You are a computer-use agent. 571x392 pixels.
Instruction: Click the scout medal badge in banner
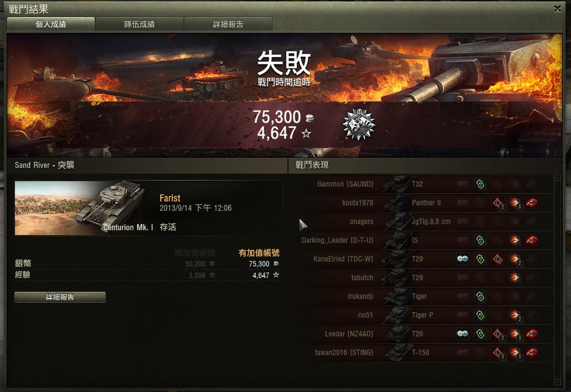[x=358, y=124]
